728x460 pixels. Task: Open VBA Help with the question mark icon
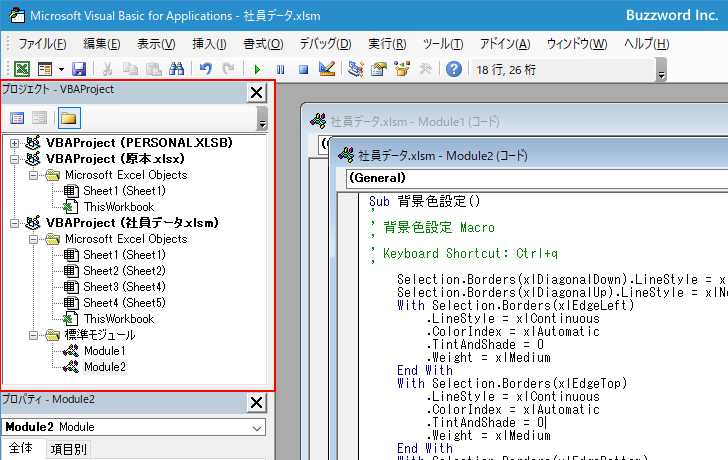coord(454,69)
